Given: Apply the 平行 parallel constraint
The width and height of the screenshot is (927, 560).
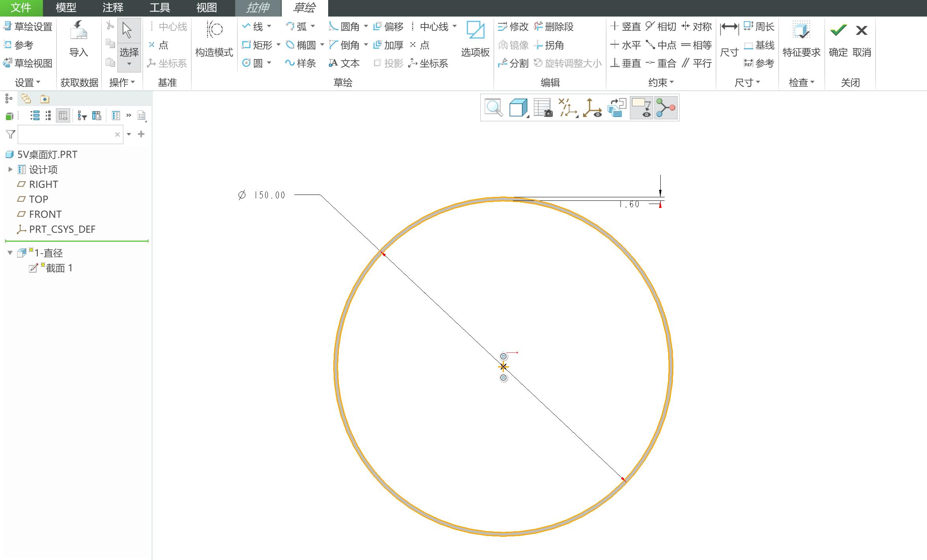Looking at the screenshot, I should coord(696,63).
